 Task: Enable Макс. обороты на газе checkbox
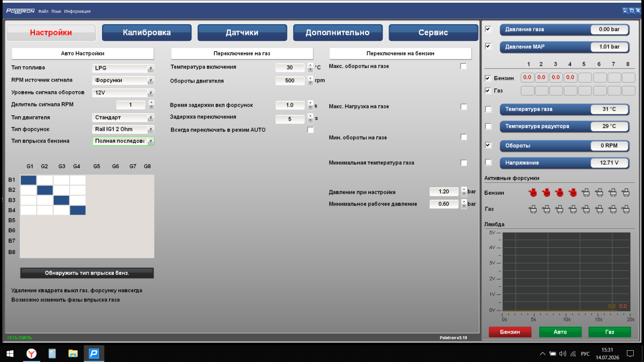464,67
